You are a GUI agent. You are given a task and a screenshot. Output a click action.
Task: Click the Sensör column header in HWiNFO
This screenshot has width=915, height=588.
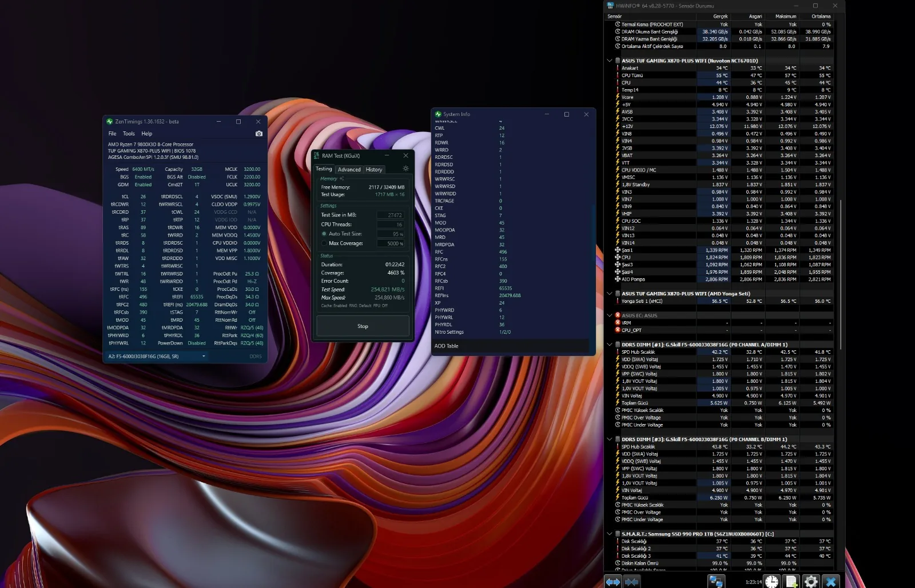[x=650, y=17]
